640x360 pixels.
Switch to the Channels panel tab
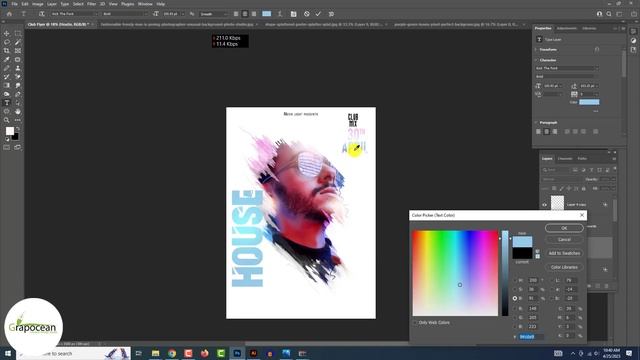565,158
